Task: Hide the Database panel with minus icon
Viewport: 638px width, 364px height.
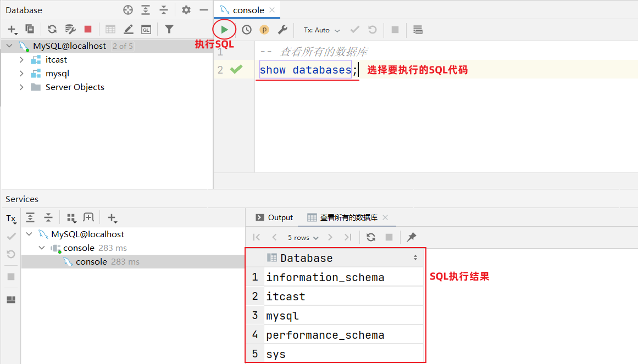Action: point(204,10)
